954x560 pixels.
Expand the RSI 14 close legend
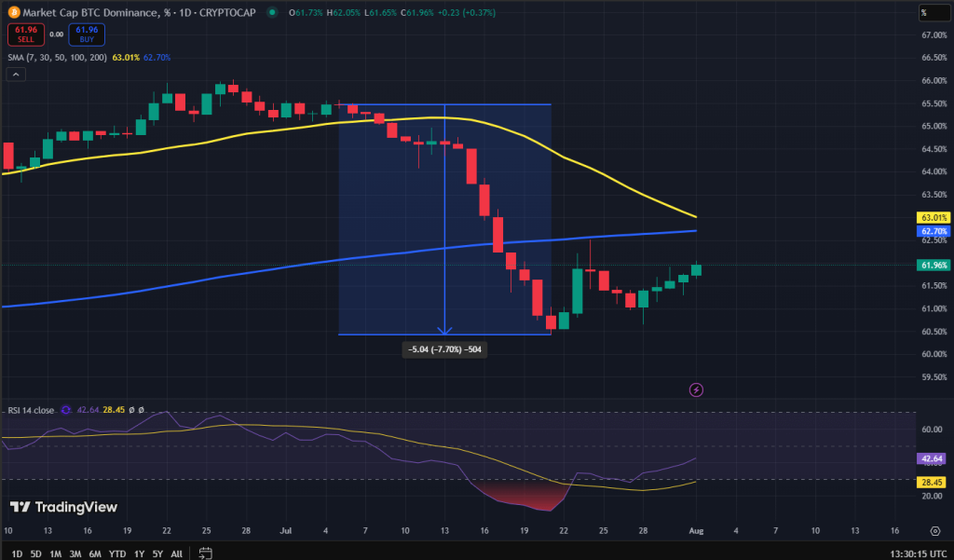[x=33, y=410]
